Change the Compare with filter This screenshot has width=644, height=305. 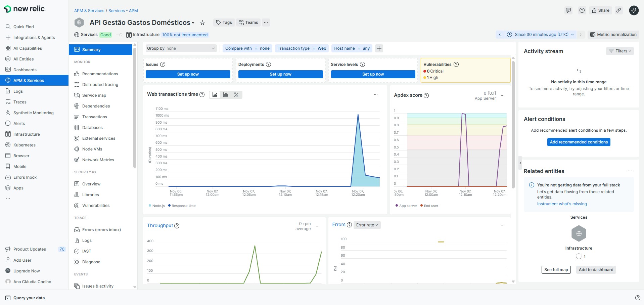tap(247, 48)
